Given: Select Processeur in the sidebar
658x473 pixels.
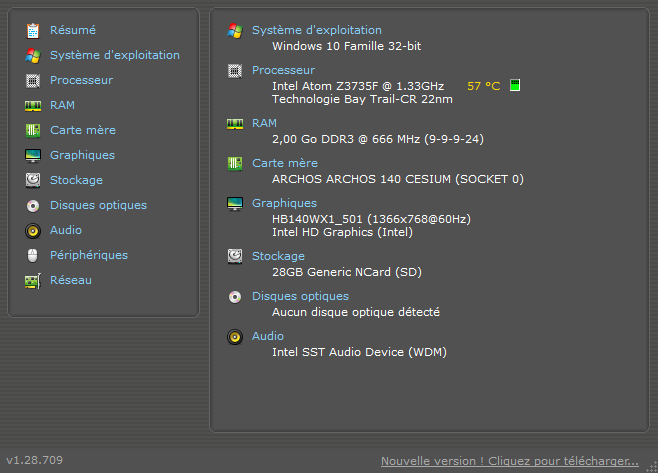Looking at the screenshot, I should tap(81, 80).
